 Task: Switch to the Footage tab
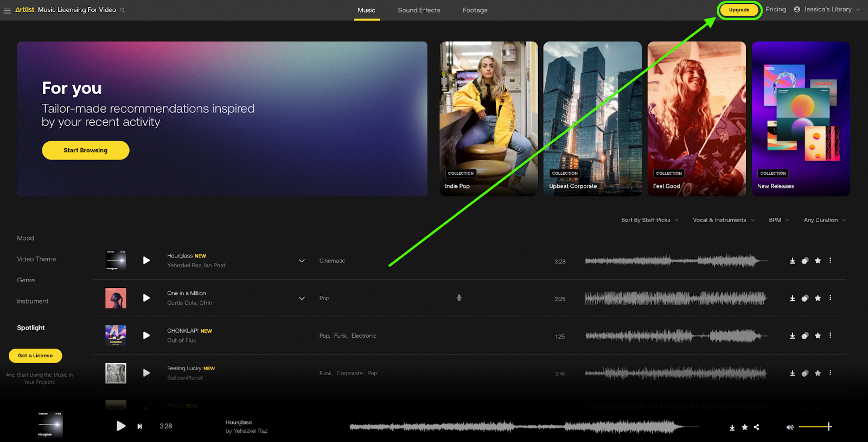pos(475,10)
